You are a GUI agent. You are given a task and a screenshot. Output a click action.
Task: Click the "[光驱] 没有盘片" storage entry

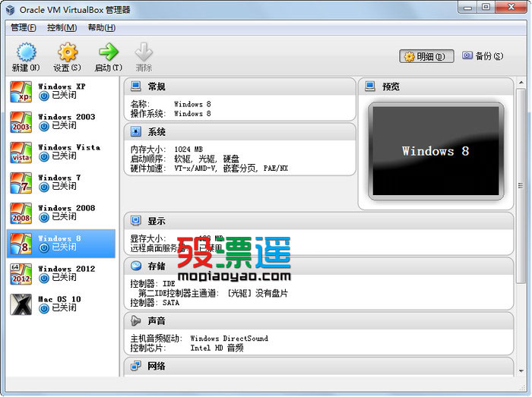[257, 293]
